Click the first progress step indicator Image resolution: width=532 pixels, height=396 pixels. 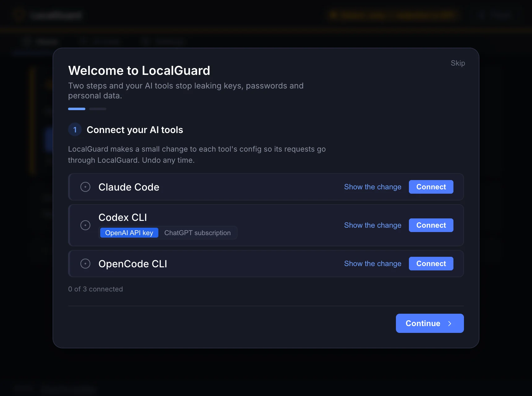pyautogui.click(x=77, y=109)
